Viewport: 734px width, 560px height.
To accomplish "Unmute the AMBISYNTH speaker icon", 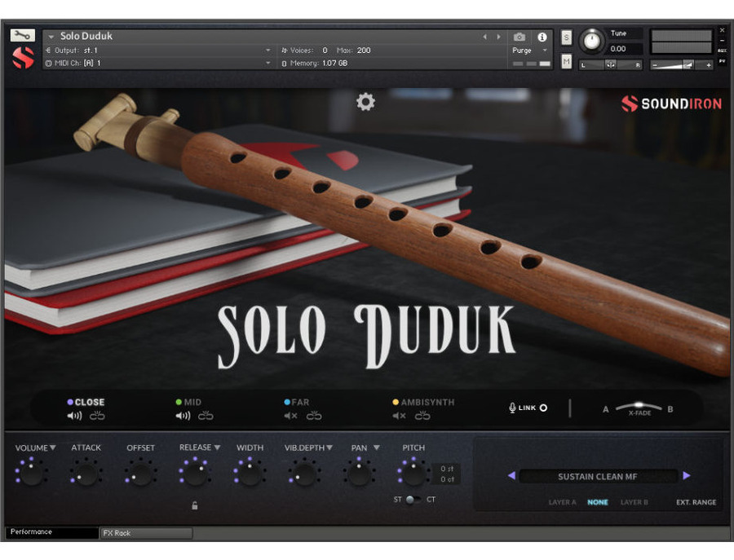I will pyautogui.click(x=400, y=416).
